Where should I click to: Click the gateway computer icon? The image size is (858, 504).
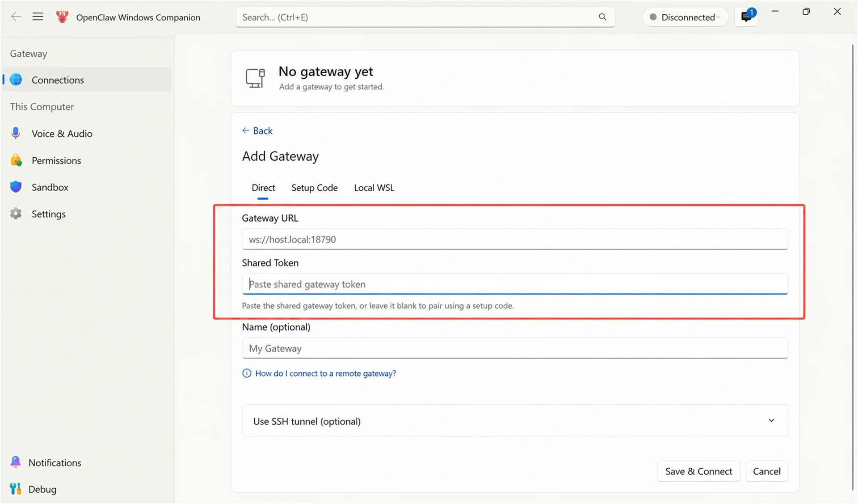(255, 78)
